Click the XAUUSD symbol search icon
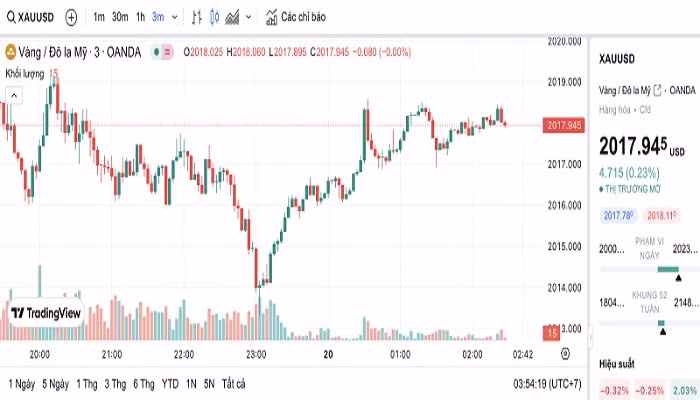 11,17
